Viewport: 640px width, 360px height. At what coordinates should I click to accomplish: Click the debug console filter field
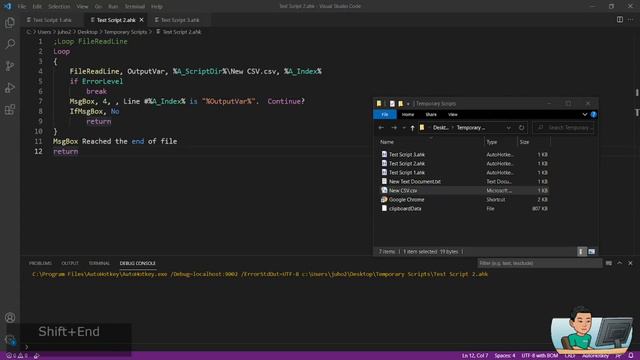pyautogui.click(x=540, y=263)
